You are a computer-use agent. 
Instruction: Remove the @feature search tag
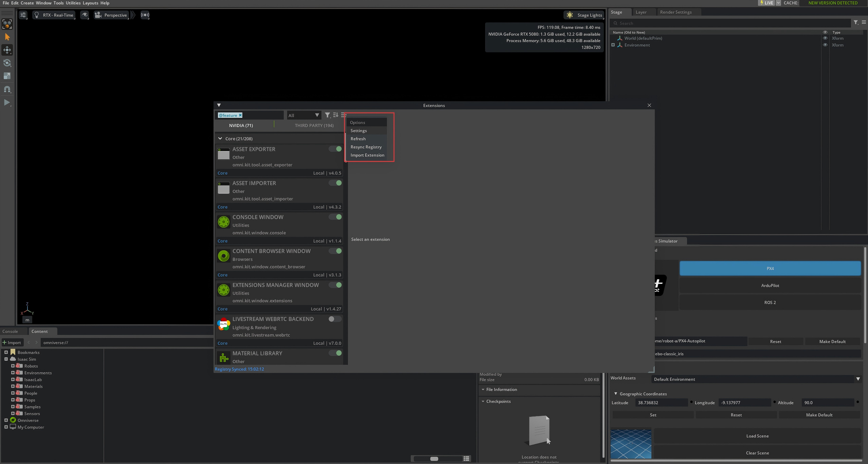pos(240,115)
